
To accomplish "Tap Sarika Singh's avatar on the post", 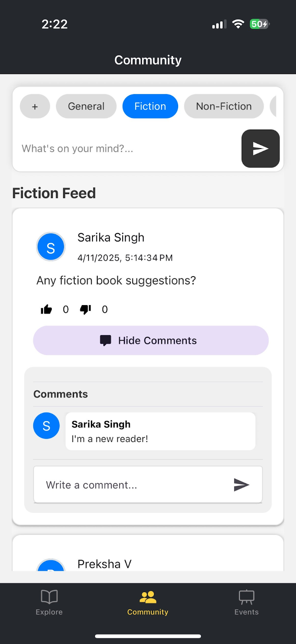I will (x=51, y=247).
